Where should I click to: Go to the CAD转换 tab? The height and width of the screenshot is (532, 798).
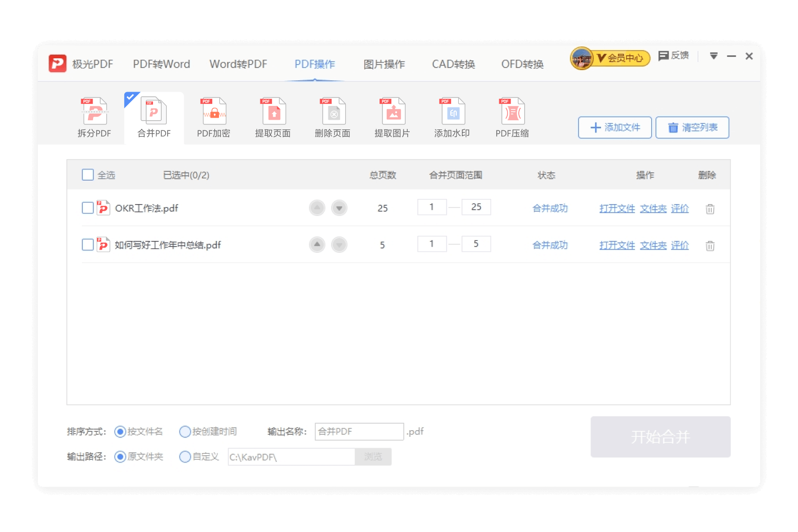click(453, 64)
